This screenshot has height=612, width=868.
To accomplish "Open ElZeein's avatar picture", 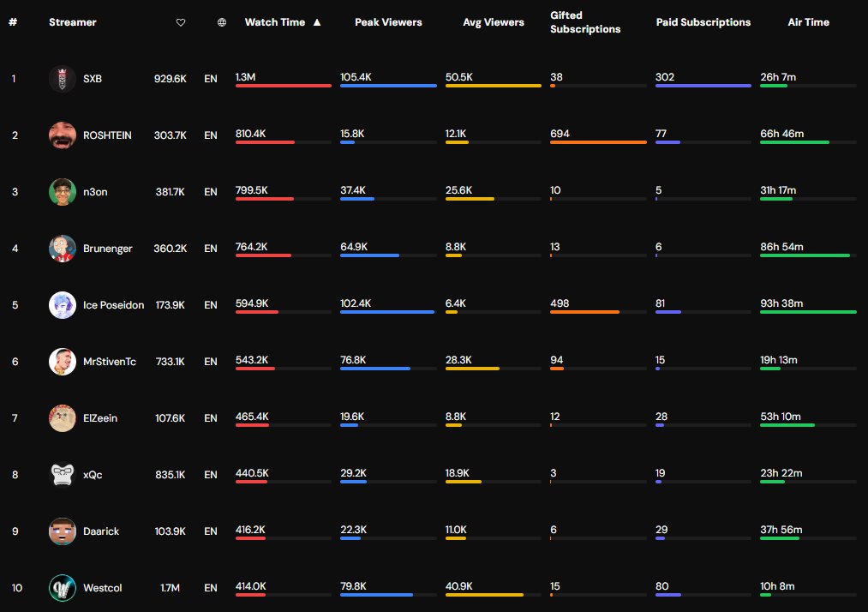I will tap(63, 417).
